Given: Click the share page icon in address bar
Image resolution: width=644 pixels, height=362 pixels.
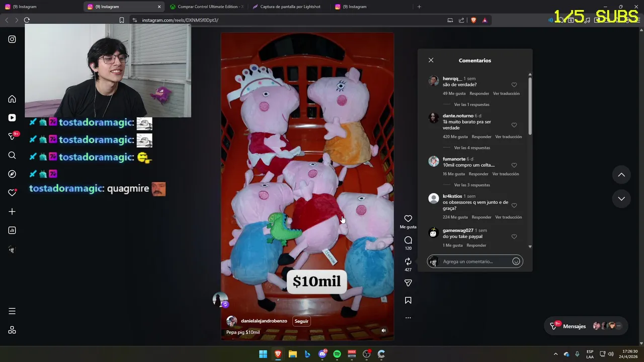Looking at the screenshot, I should pyautogui.click(x=461, y=20).
